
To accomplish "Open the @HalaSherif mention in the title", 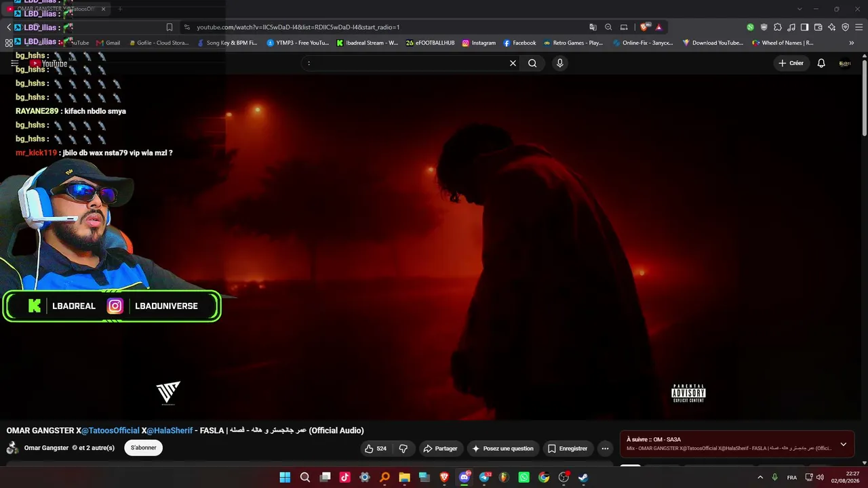I will click(170, 430).
